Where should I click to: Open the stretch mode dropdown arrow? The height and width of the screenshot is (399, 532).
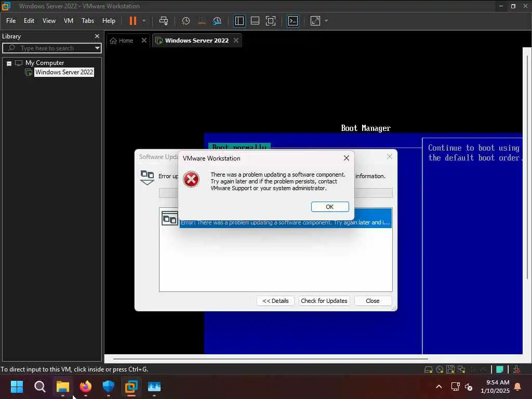point(326,21)
